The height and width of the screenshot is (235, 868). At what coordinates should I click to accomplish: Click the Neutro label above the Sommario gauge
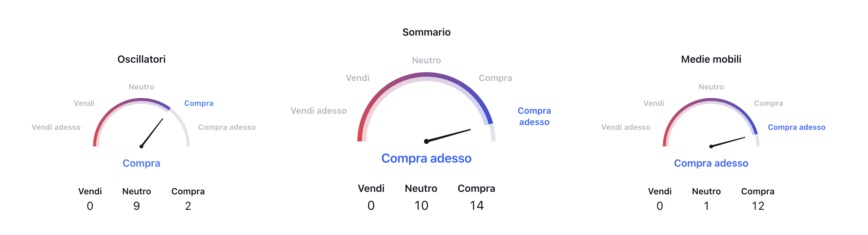[426, 60]
